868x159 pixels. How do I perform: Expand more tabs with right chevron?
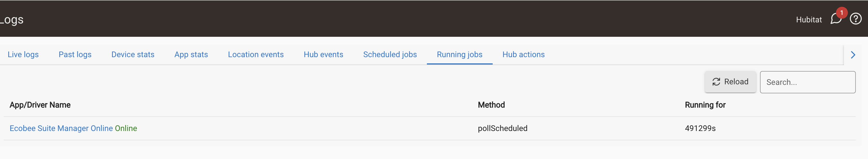(853, 55)
